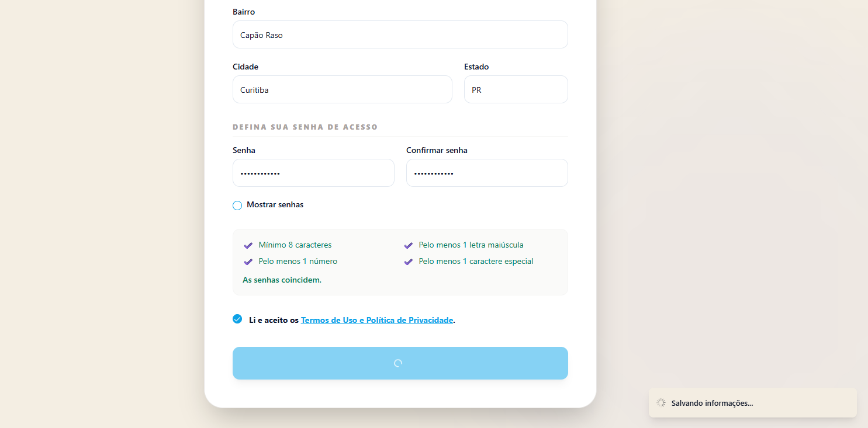The image size is (868, 428).
Task: Click the Cidade field with Curitiba
Action: click(342, 90)
